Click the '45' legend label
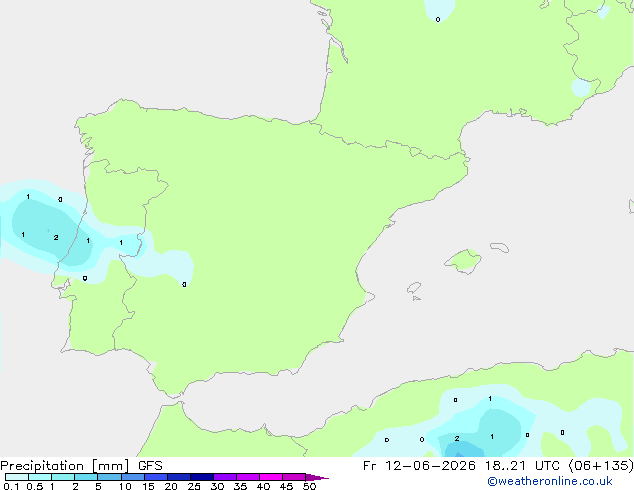The height and width of the screenshot is (490, 634). click(286, 486)
